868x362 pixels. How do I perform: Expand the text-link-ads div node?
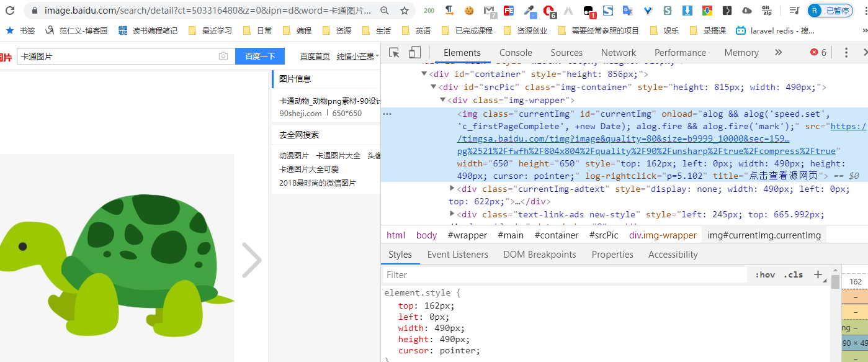[x=452, y=214]
